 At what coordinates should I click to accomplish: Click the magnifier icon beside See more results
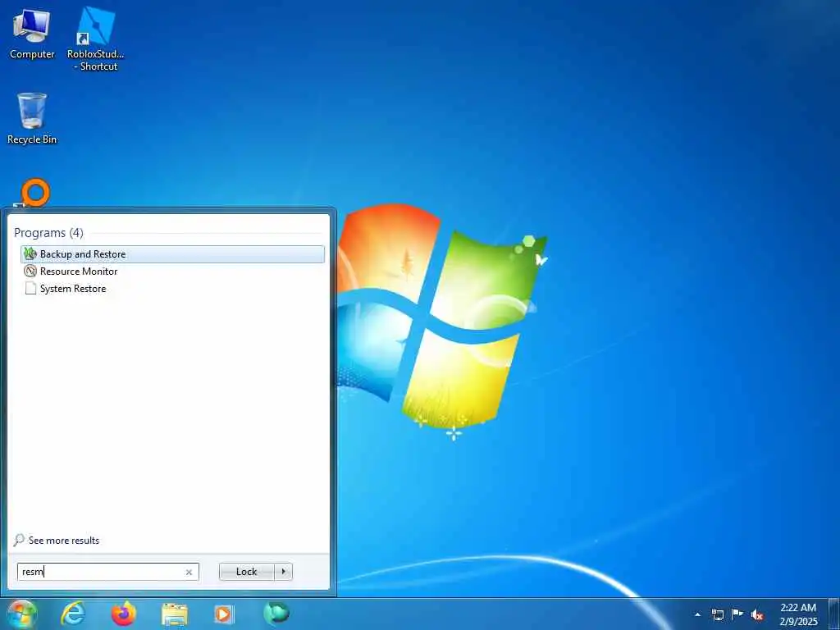pyautogui.click(x=19, y=540)
